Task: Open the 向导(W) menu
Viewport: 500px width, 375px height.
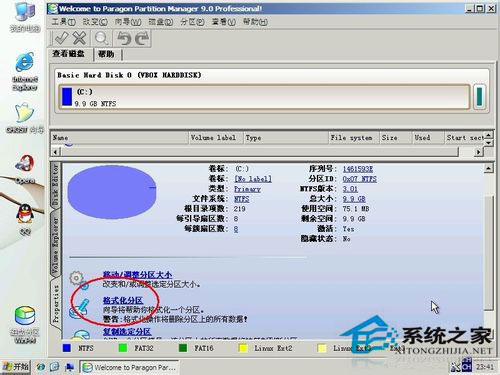Action: click(128, 22)
